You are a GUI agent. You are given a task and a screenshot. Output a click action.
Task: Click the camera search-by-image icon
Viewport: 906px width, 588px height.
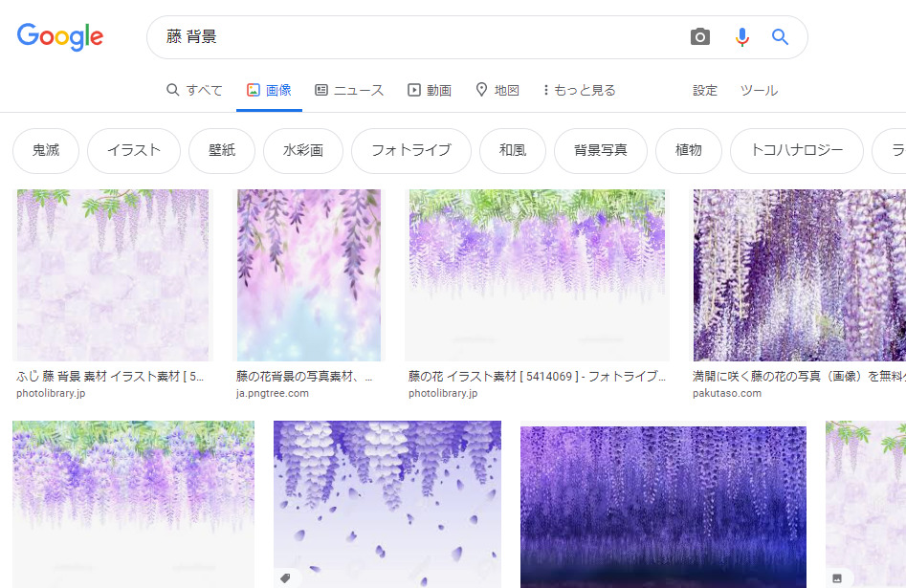point(700,37)
